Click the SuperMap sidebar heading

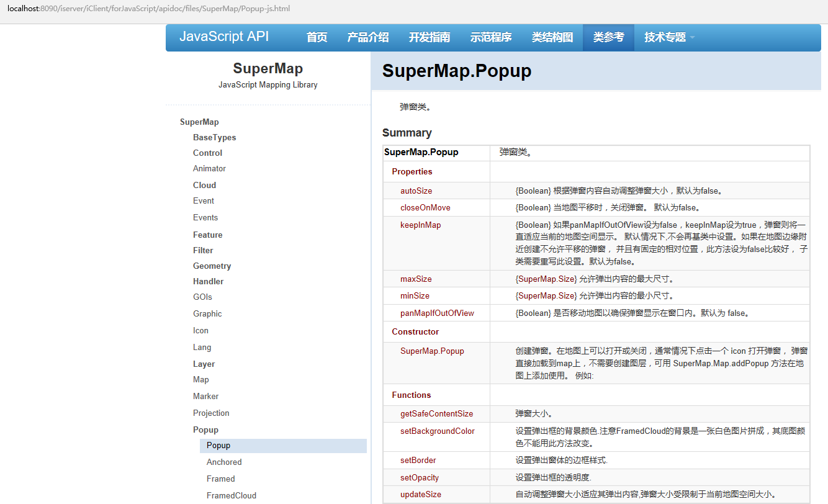[x=268, y=68]
